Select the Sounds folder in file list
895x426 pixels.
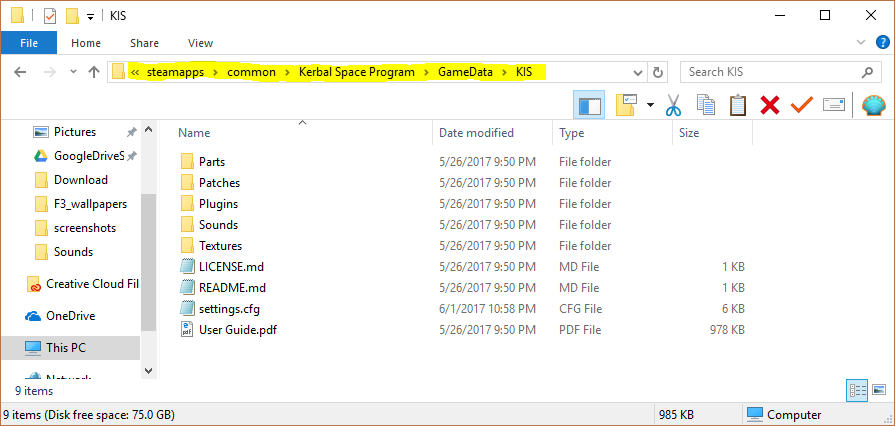218,225
